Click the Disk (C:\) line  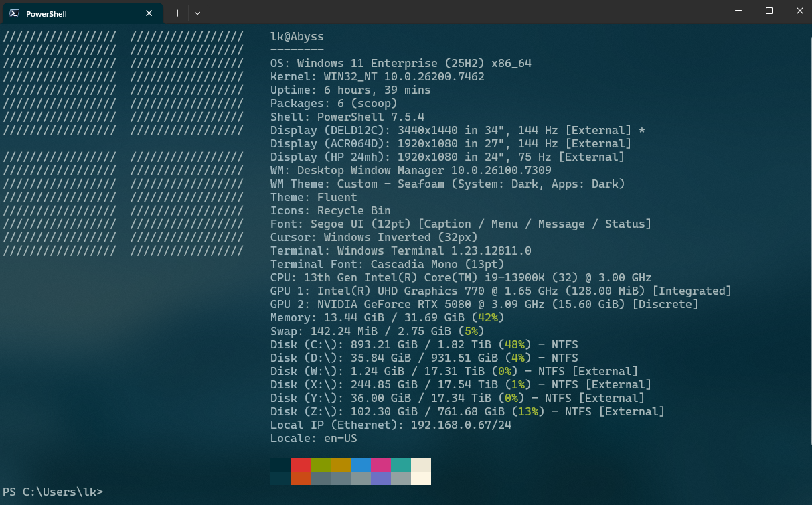coord(424,345)
